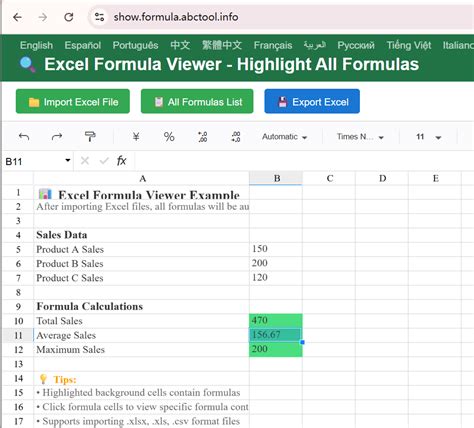The image size is (474, 428).
Task: Select highlighted formula cell 470
Action: (276, 321)
